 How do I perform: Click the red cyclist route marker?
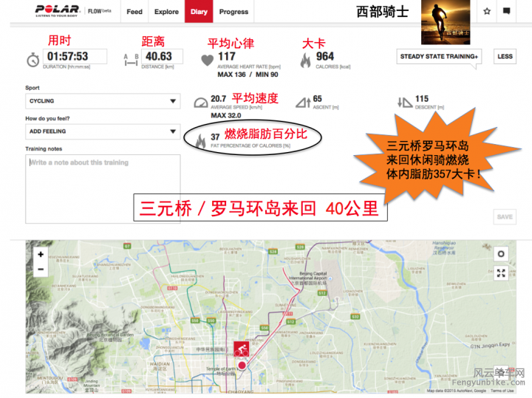point(241,349)
